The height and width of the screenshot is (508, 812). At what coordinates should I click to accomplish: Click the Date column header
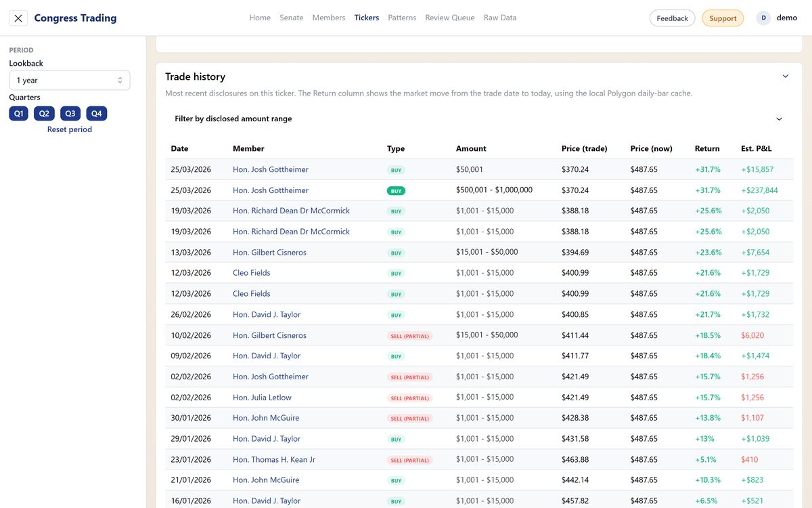179,148
